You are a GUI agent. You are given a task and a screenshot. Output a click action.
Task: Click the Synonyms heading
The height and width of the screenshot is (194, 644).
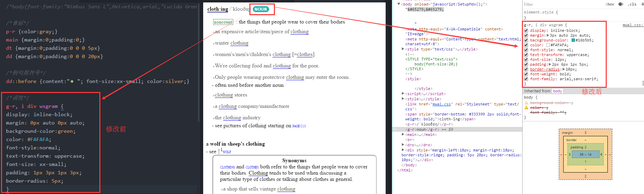[294, 160]
